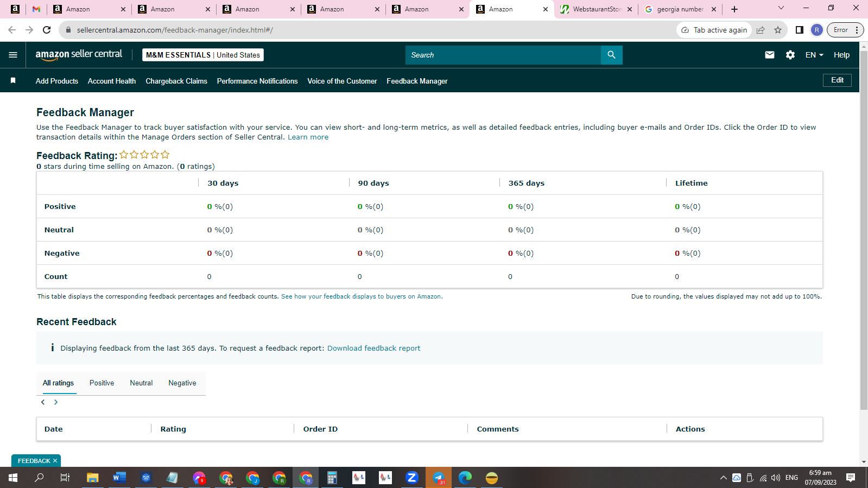Image resolution: width=868 pixels, height=488 pixels.
Task: Open File Explorer from the taskbar
Action: click(93, 478)
